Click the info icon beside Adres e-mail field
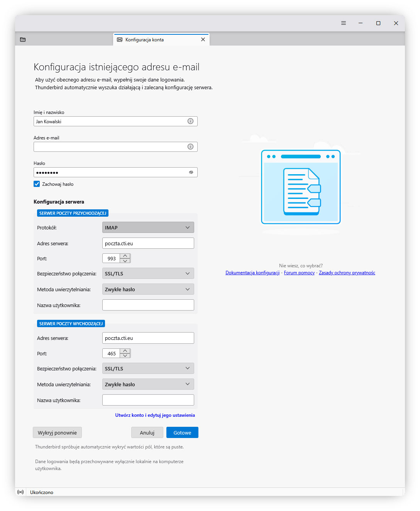The image size is (420, 511). pos(190,147)
